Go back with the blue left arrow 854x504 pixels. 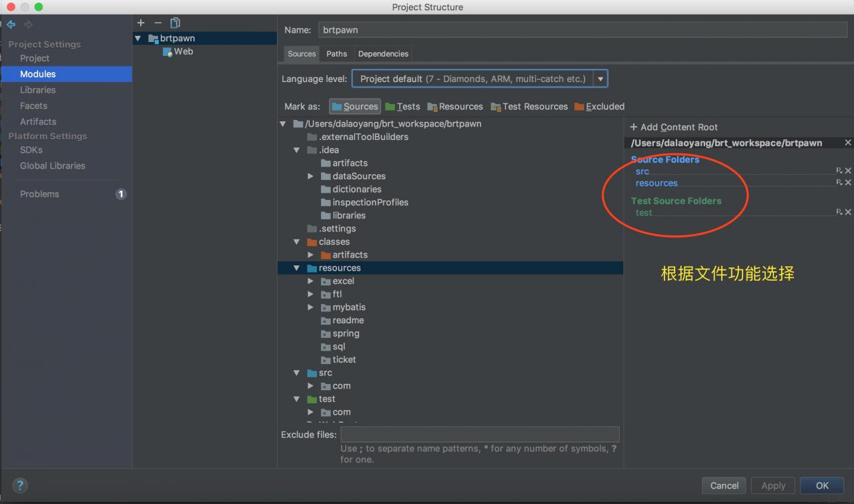pyautogui.click(x=11, y=25)
